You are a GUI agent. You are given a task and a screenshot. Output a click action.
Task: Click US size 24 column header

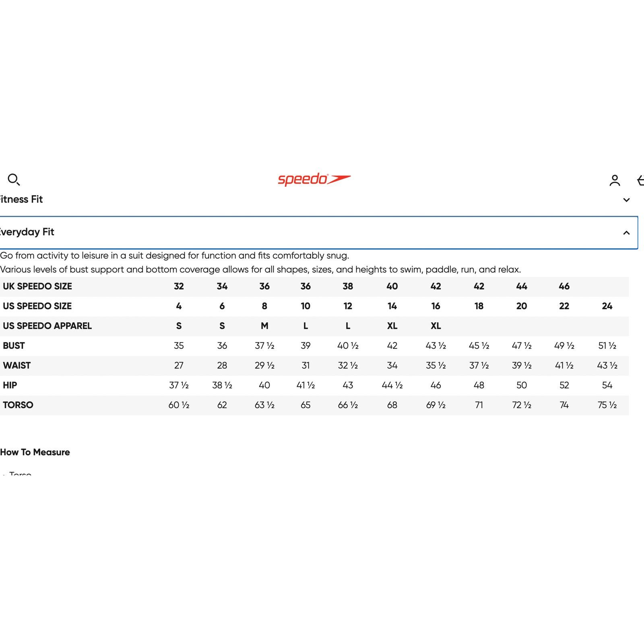pos(607,306)
